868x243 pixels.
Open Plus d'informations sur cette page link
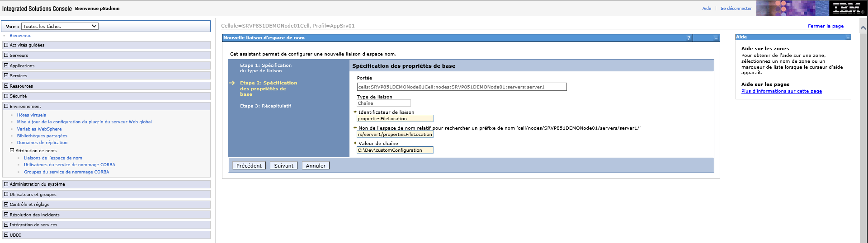[x=781, y=91]
